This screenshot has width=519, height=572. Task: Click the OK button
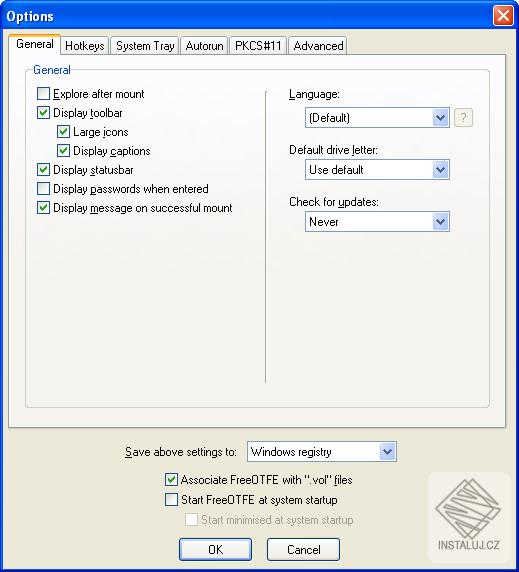click(x=215, y=549)
